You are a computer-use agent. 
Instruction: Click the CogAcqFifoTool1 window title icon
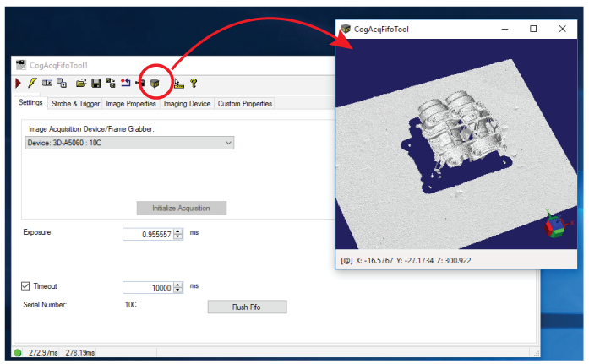pyautogui.click(x=21, y=65)
